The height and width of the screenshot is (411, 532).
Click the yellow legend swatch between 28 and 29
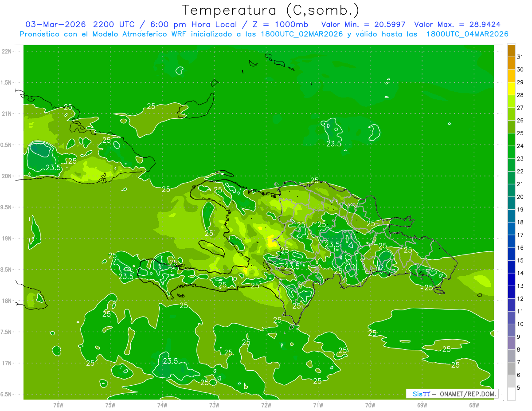(x=511, y=89)
